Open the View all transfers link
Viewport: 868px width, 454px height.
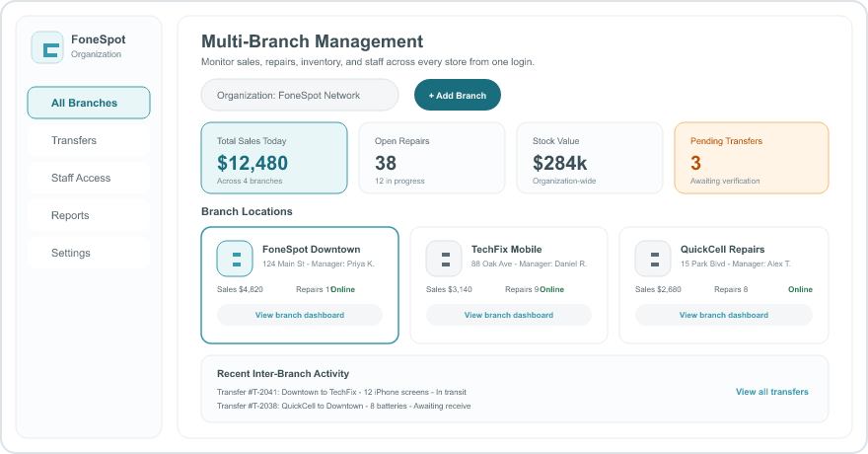(x=771, y=392)
